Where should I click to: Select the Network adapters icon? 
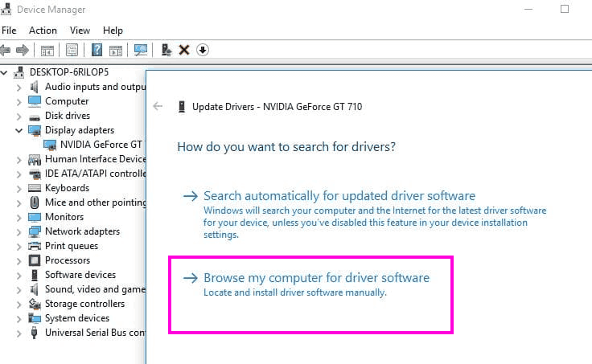coord(35,231)
